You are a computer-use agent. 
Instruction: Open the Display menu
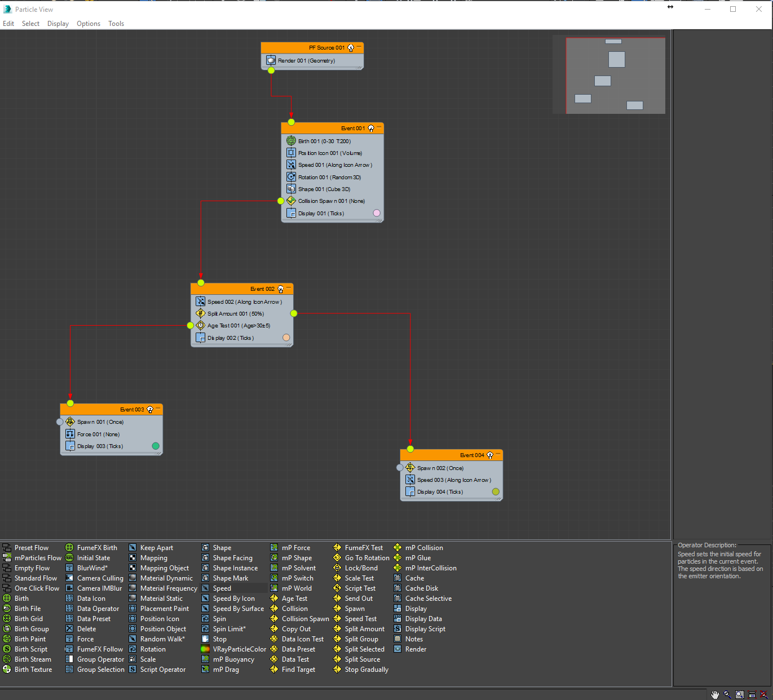tap(58, 24)
